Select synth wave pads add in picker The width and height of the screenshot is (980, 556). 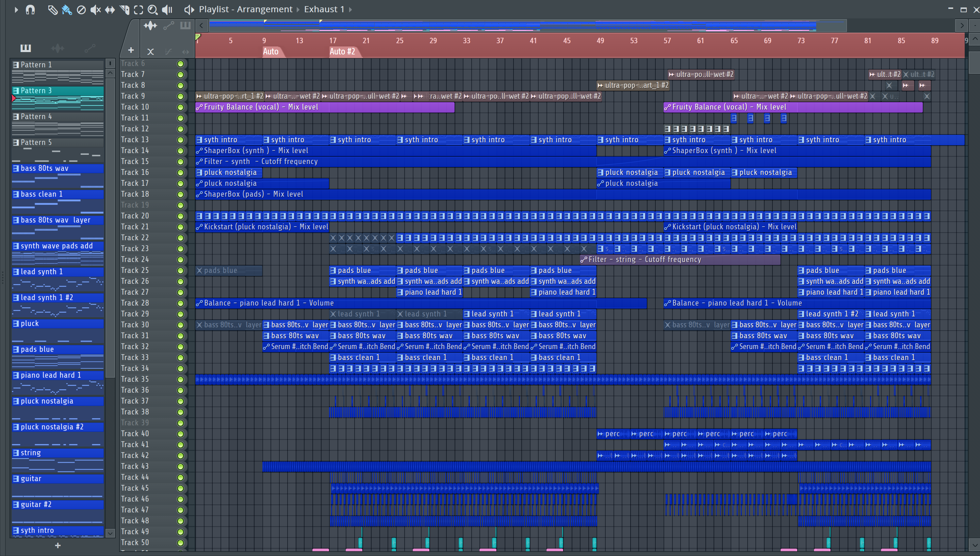pos(58,254)
